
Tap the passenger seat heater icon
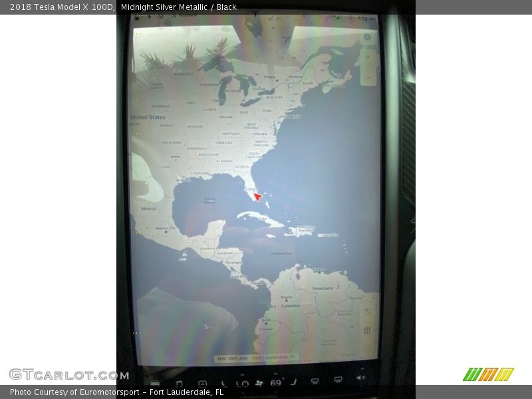point(293,382)
